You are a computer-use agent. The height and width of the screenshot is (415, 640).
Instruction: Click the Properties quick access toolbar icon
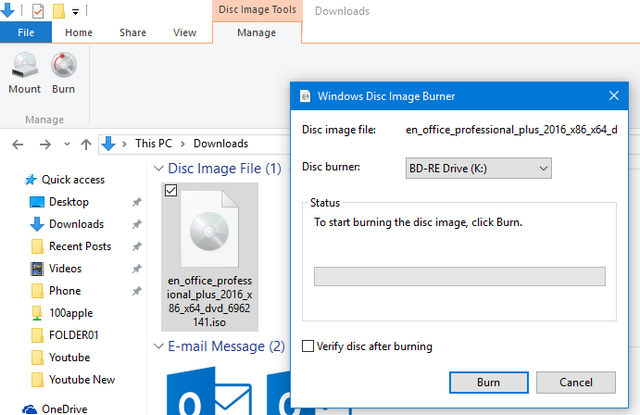click(x=38, y=11)
